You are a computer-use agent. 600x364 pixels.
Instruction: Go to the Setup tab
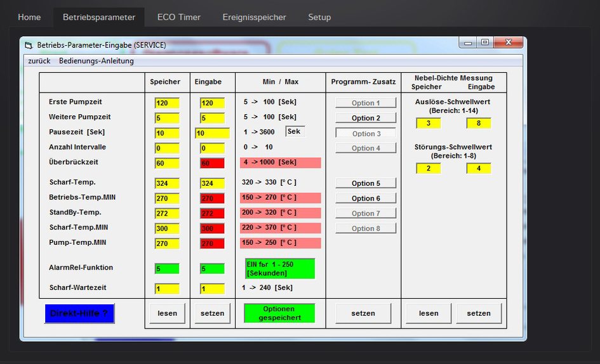pos(319,17)
